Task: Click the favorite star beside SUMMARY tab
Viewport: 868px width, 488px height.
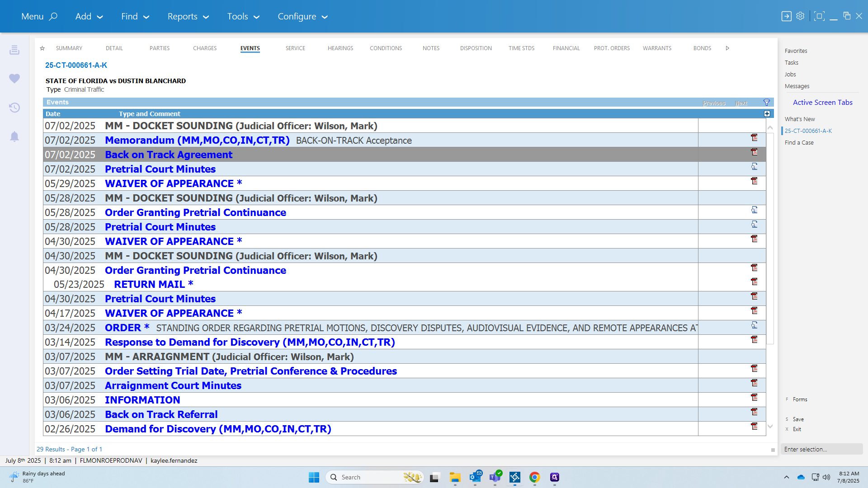Action: click(x=42, y=48)
